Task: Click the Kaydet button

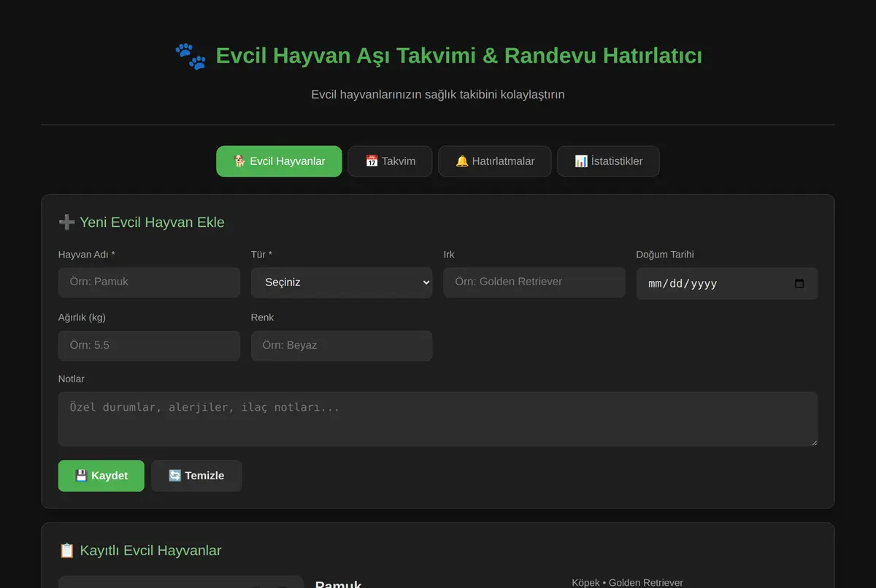Action: 101,476
